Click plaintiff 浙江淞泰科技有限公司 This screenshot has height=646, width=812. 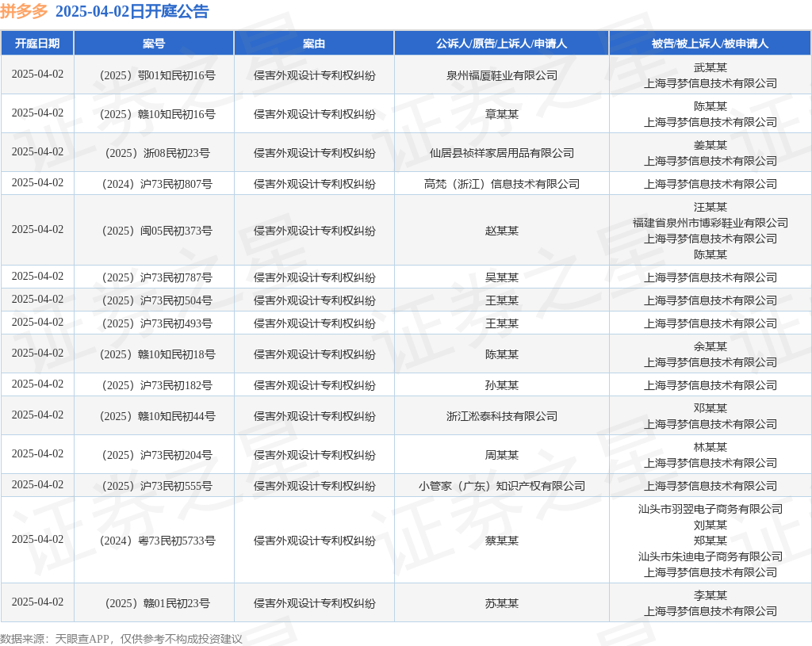point(502,415)
